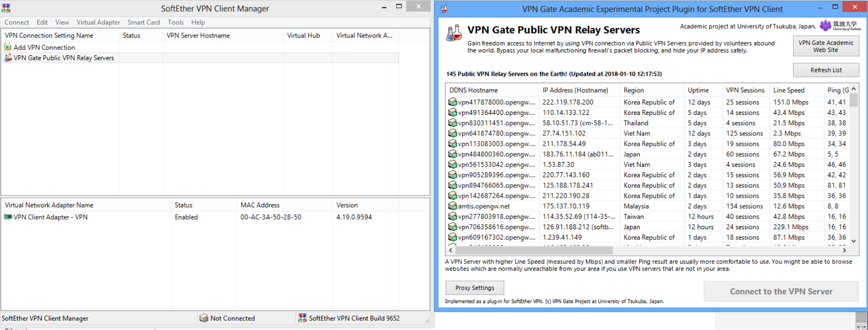The width and height of the screenshot is (868, 330).
Task: Open the Smart Card menu
Action: point(144,22)
